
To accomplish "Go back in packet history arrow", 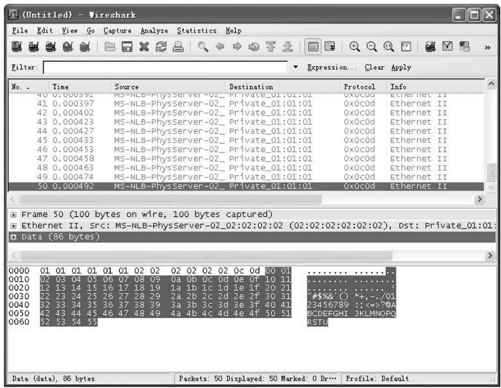I will click(220, 47).
